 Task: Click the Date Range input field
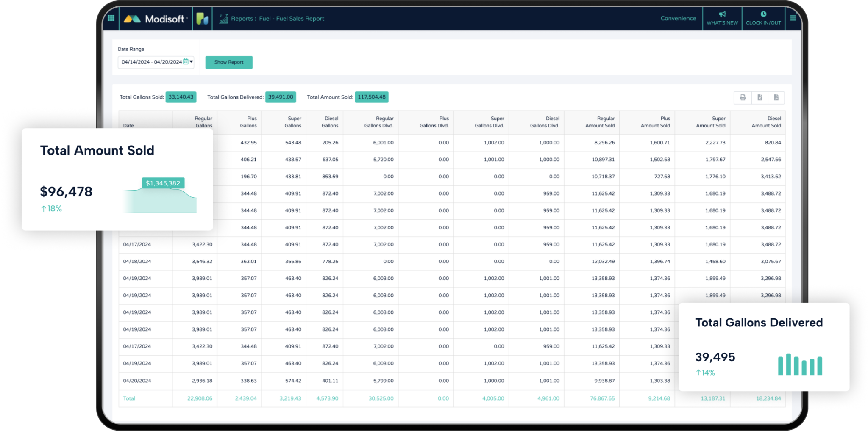pos(151,62)
